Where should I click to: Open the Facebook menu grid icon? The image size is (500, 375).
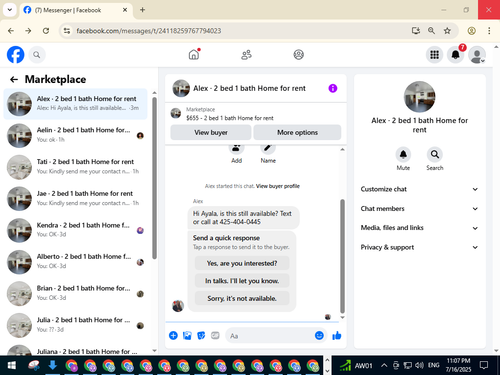434,55
